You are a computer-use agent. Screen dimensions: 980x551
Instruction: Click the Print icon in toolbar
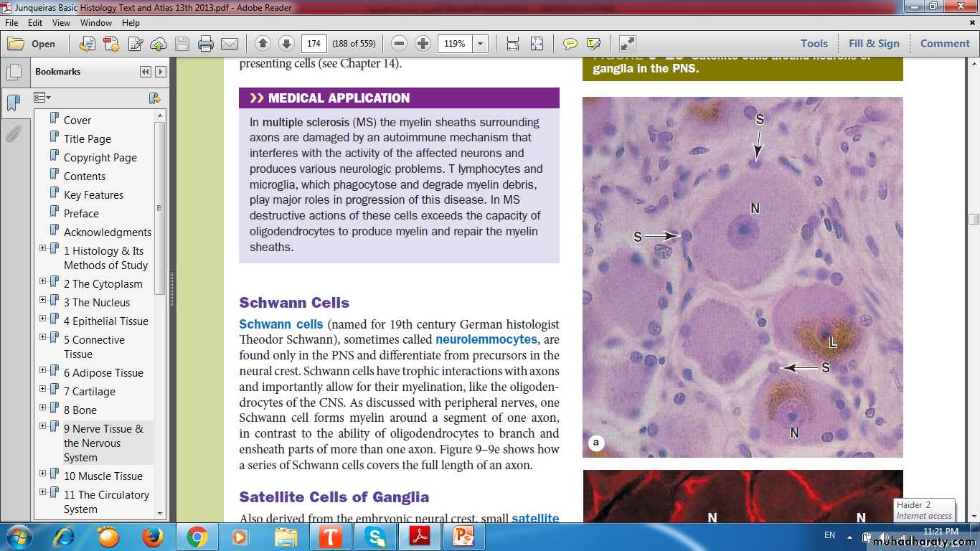coord(206,44)
